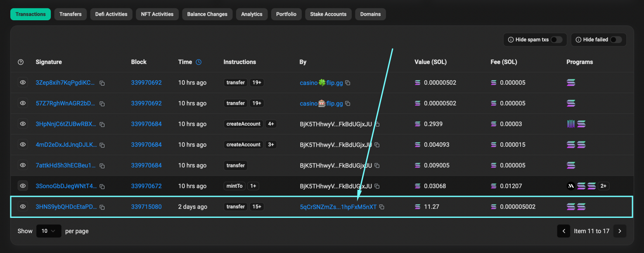This screenshot has height=253, width=644.
Task: Open the rows per page dropdown
Action: pyautogui.click(x=49, y=231)
